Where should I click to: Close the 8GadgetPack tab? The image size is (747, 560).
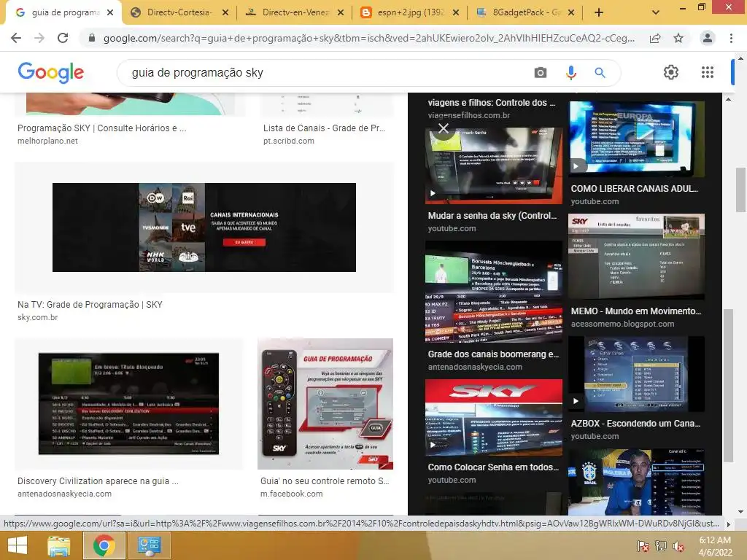pos(571,12)
